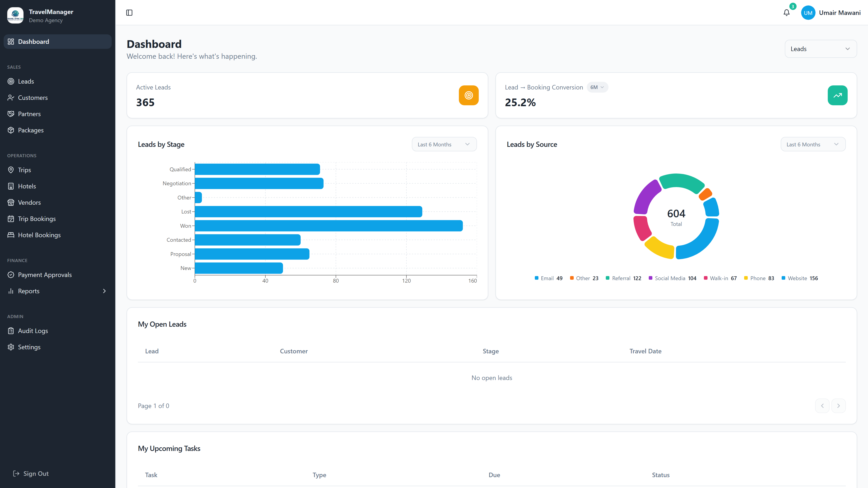
Task: Open the Audit Logs link
Action: coord(58,331)
